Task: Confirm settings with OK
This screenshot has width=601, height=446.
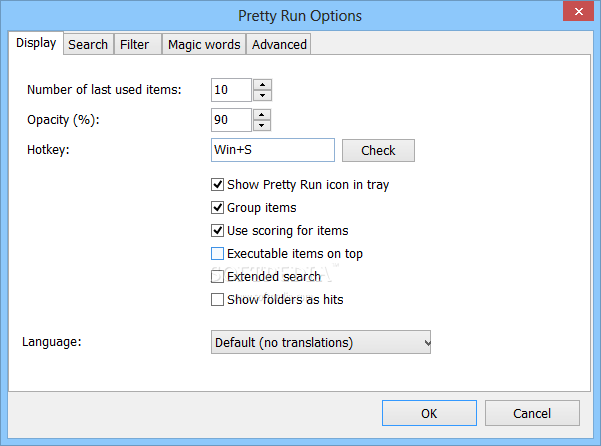Action: [429, 413]
